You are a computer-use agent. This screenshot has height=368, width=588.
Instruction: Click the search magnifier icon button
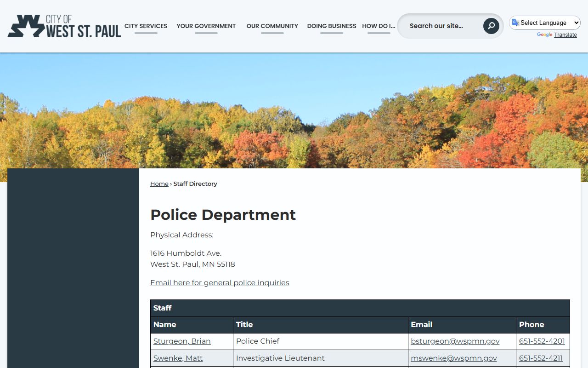point(491,26)
